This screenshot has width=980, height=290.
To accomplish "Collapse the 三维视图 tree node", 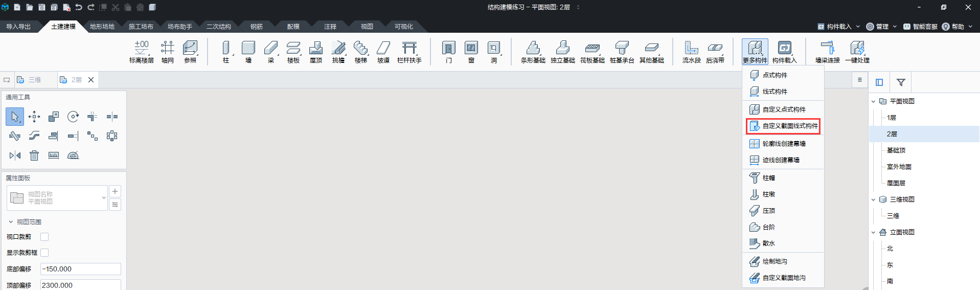I will click(873, 199).
